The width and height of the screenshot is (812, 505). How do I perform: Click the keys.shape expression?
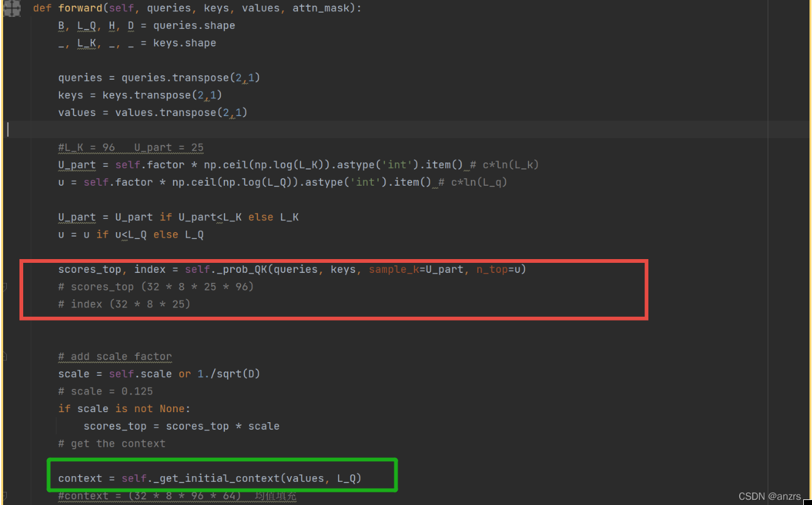[184, 43]
